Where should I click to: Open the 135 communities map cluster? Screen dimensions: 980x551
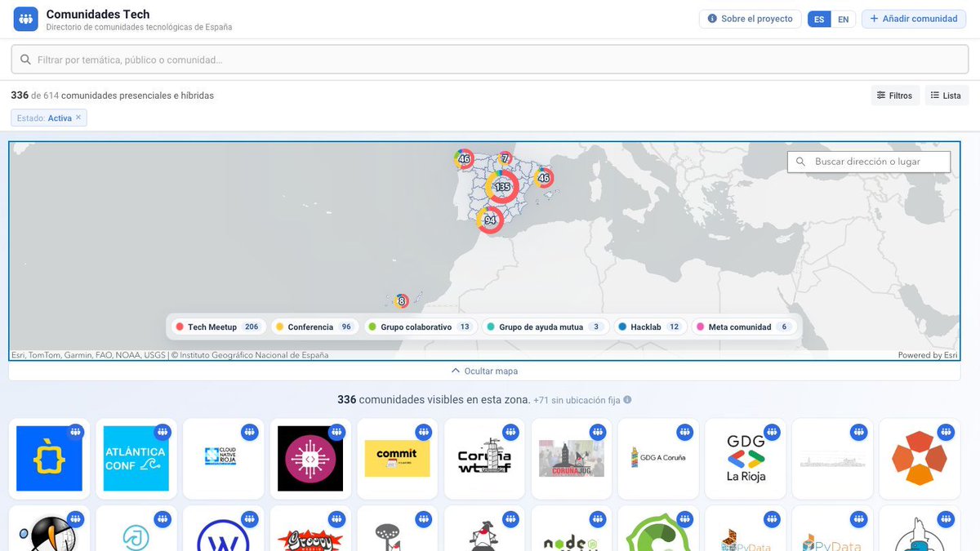[502, 187]
